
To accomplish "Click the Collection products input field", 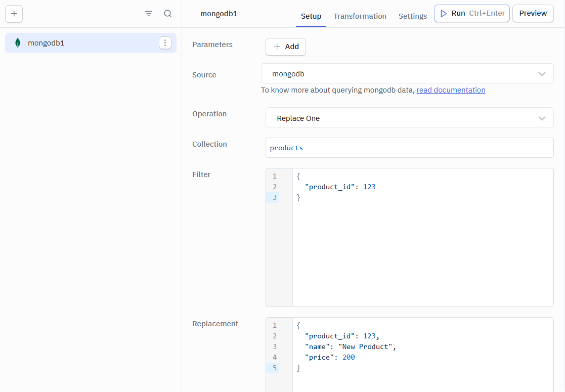I will pos(409,148).
